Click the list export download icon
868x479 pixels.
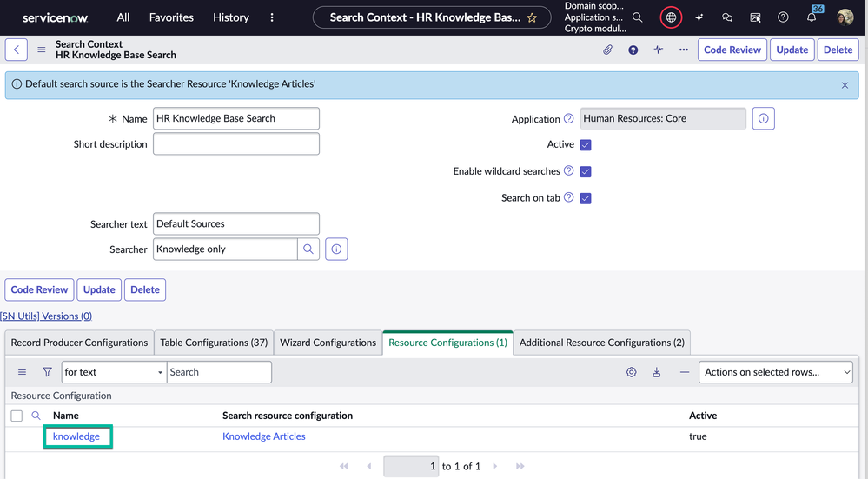pyautogui.click(x=657, y=372)
